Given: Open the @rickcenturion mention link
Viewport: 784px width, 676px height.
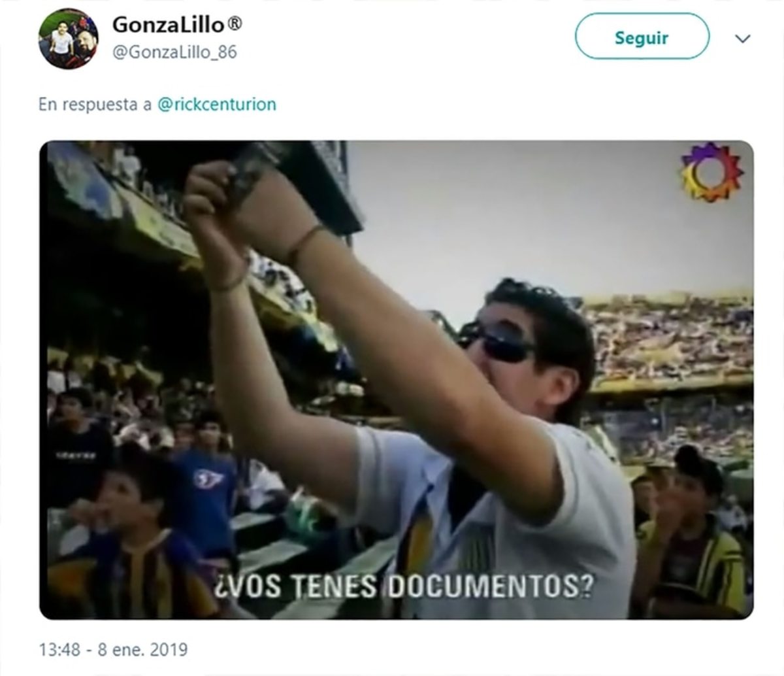Looking at the screenshot, I should pos(217,105).
